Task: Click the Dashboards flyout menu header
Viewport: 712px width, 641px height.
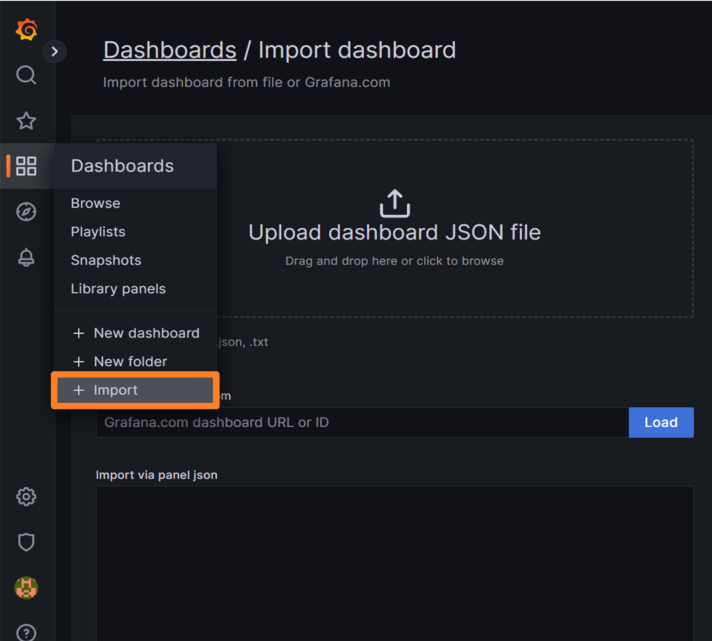Action: pos(135,166)
